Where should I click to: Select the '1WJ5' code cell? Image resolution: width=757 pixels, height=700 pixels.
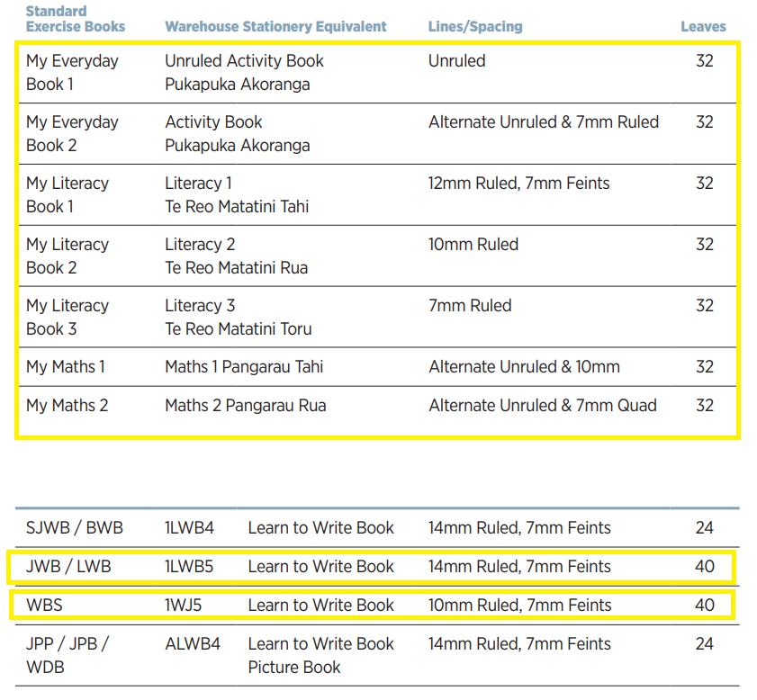tap(183, 605)
